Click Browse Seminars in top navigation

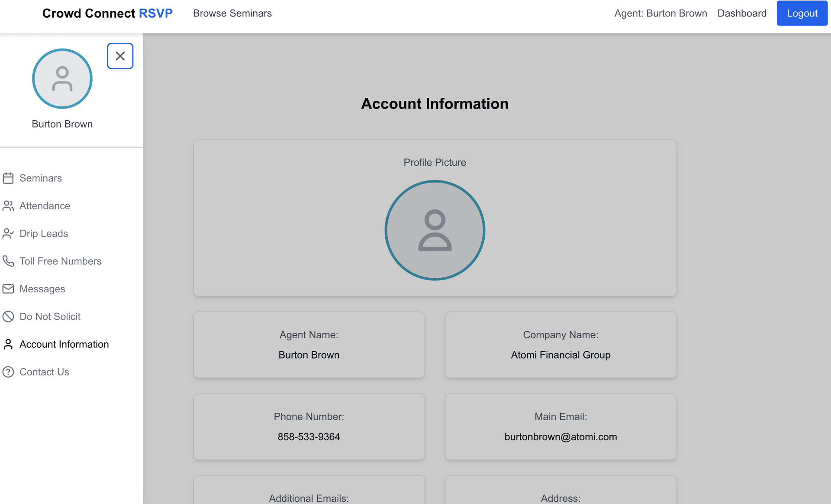[232, 13]
